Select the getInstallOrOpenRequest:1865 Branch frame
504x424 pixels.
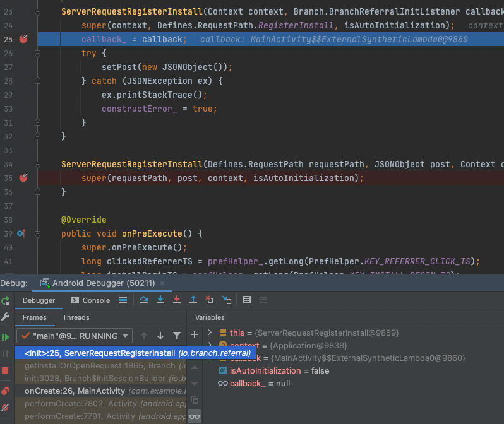100,365
